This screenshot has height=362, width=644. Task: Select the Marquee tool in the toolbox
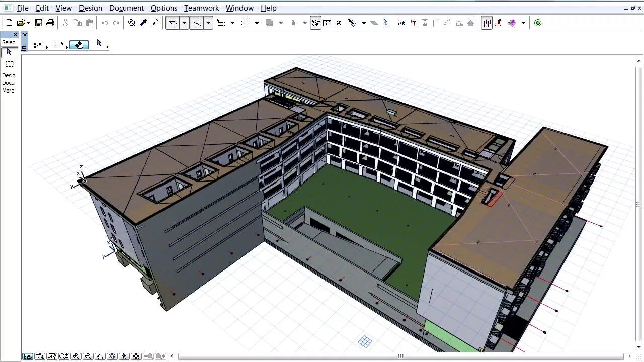(9, 64)
